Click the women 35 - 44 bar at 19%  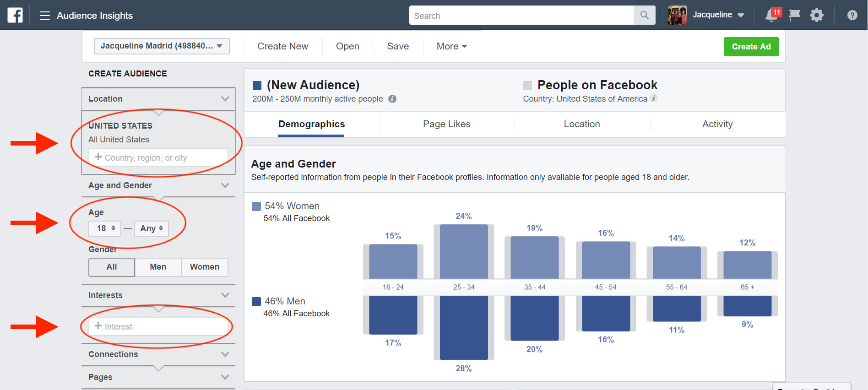click(x=535, y=257)
